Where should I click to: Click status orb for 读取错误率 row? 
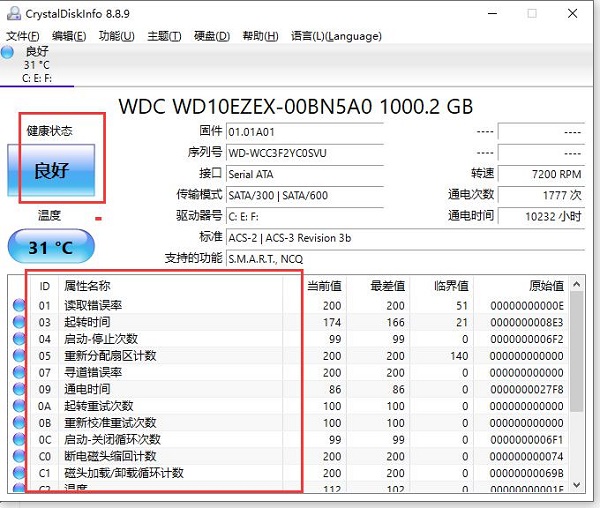pos(18,306)
